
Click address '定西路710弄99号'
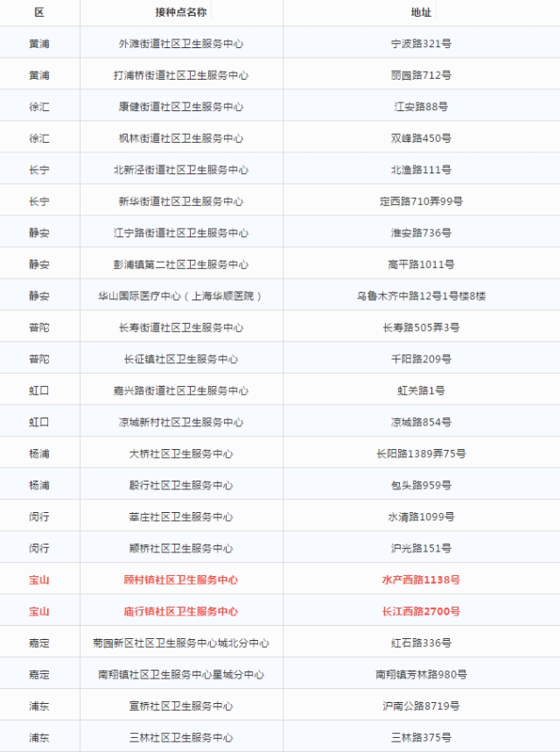pyautogui.click(x=421, y=201)
